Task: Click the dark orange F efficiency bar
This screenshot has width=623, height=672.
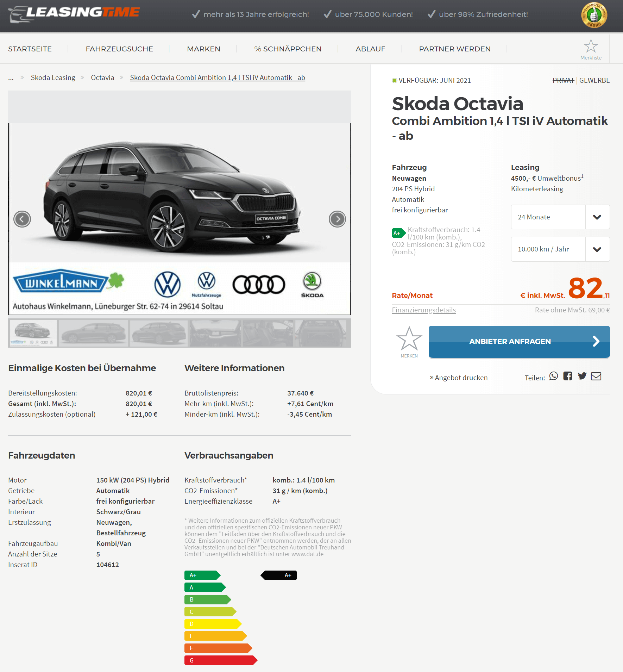Action: tap(218, 648)
